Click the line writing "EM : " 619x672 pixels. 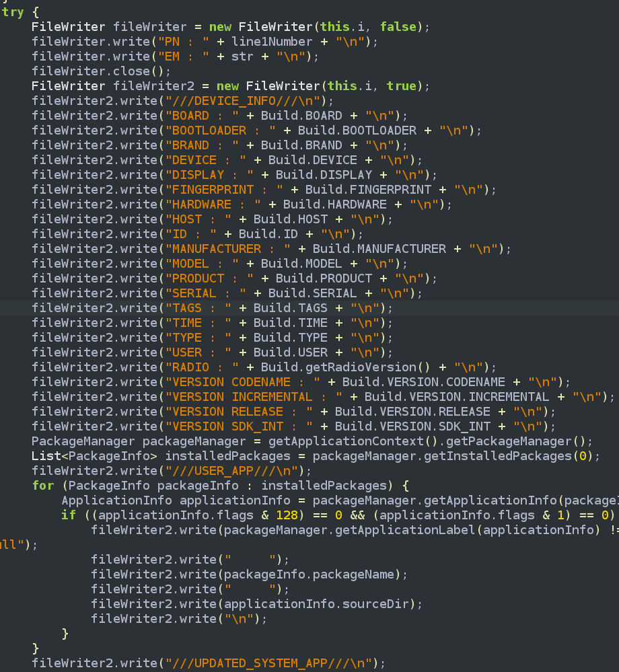pos(175,56)
